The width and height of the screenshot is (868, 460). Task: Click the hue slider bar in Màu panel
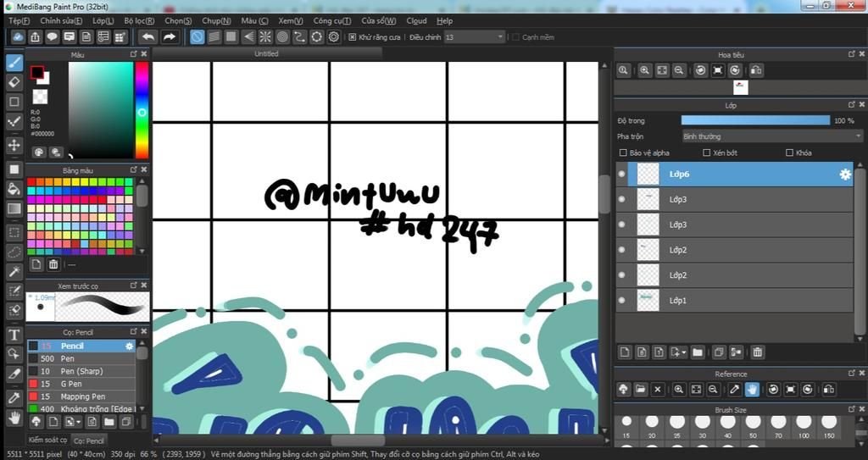point(142,110)
